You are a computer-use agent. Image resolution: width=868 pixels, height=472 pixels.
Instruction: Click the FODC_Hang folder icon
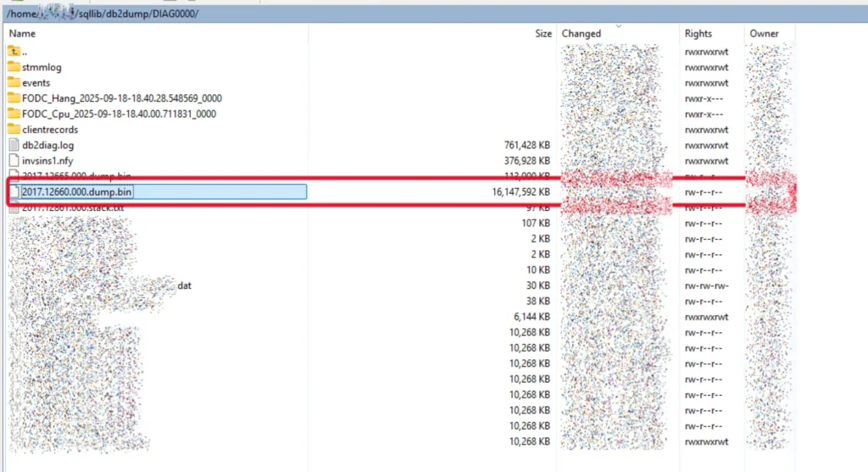(x=14, y=98)
